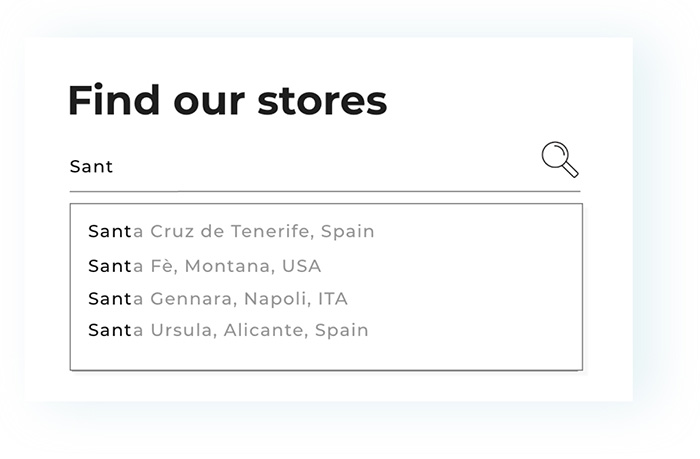This screenshot has width=700, height=459.
Task: Click the Find our stores heading
Action: point(227,100)
